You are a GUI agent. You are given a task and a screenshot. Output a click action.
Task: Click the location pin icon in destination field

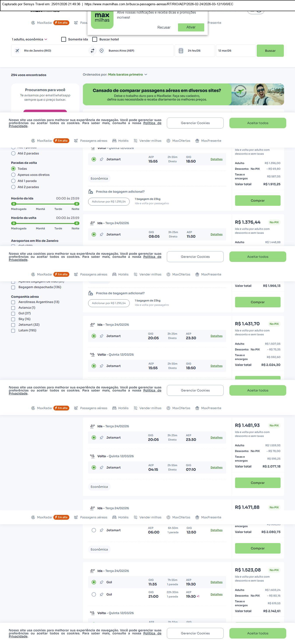coord(102,51)
